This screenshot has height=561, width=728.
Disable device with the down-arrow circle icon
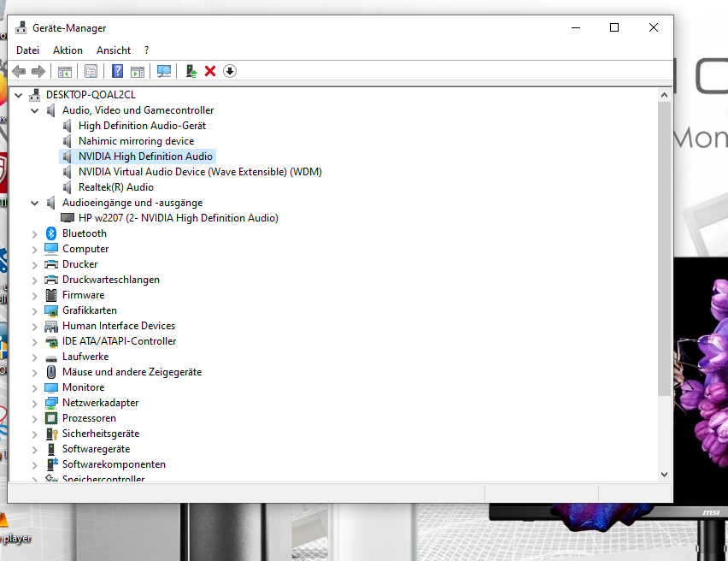(x=230, y=71)
